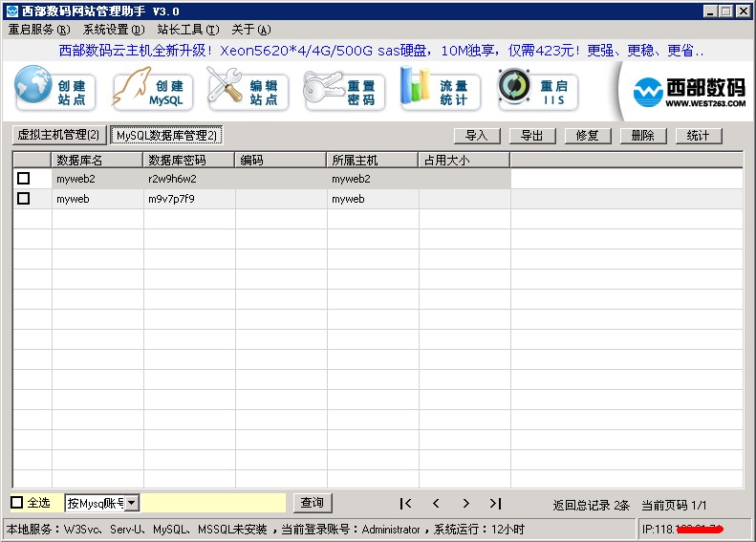Click the 查询 search button
Image resolution: width=756 pixels, height=542 pixels.
(312, 503)
